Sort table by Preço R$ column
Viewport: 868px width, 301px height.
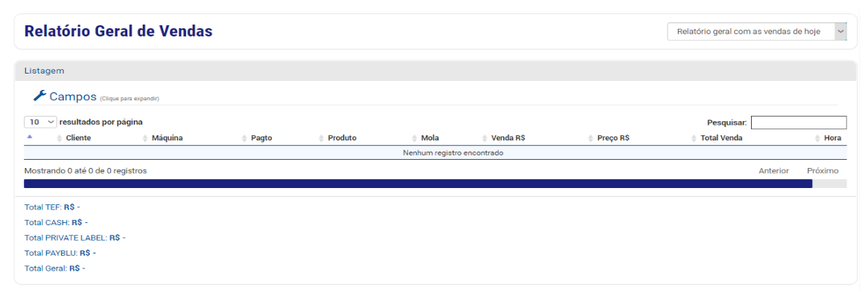click(613, 138)
